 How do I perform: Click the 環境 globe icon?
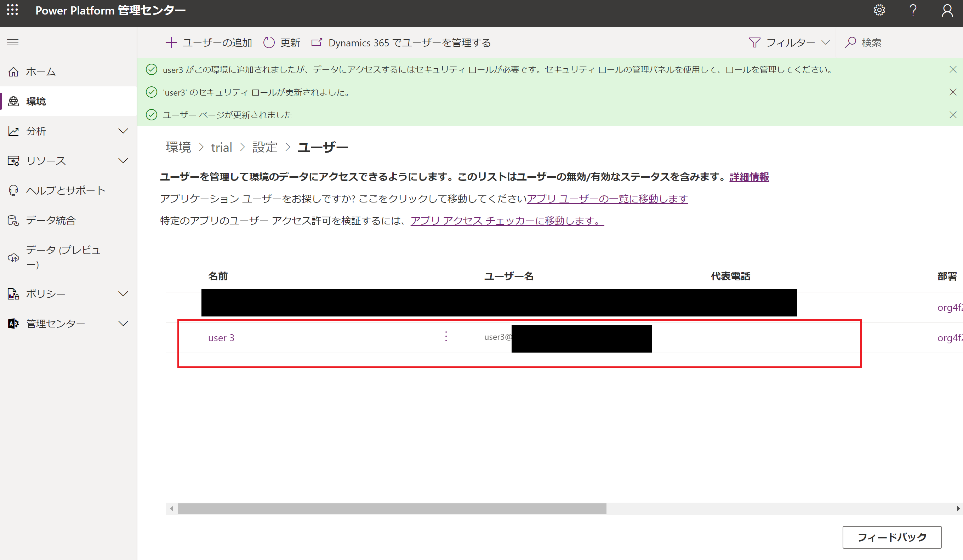13,101
